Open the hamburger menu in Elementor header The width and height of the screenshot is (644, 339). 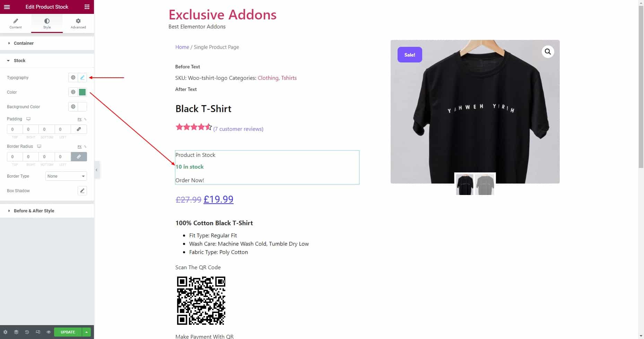coord(7,7)
